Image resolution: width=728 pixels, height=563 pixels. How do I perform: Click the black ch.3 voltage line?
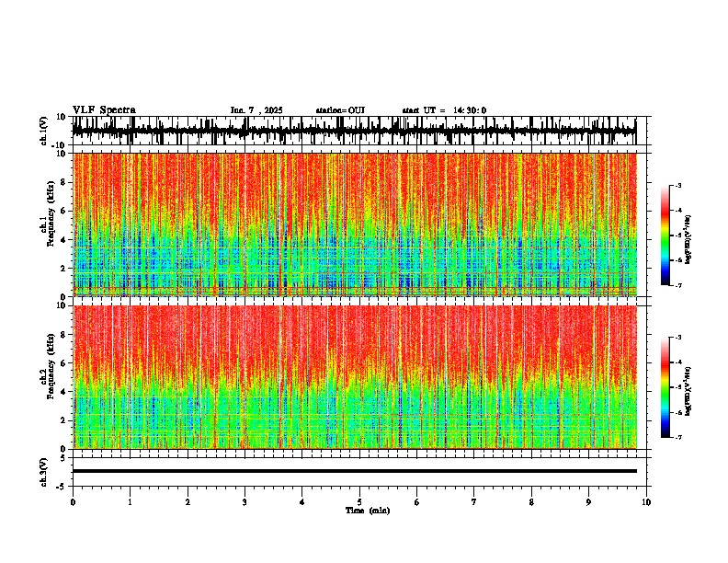pyautogui.click(x=354, y=471)
